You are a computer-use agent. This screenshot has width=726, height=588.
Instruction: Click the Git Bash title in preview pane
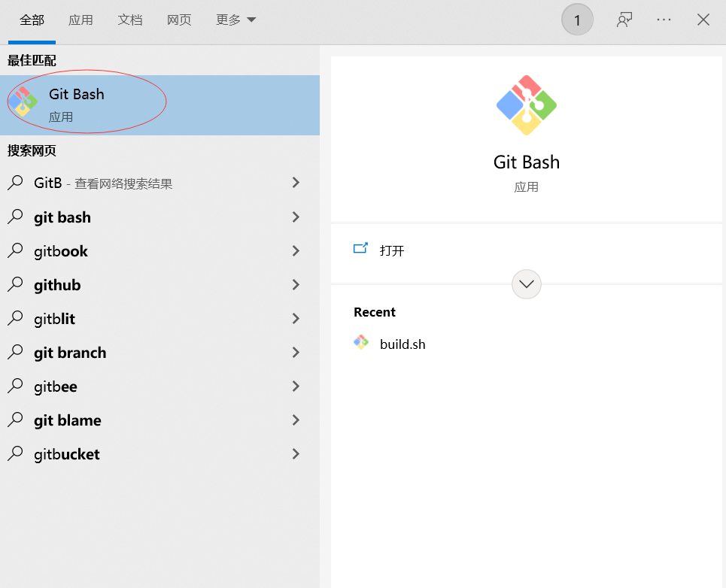(x=527, y=162)
